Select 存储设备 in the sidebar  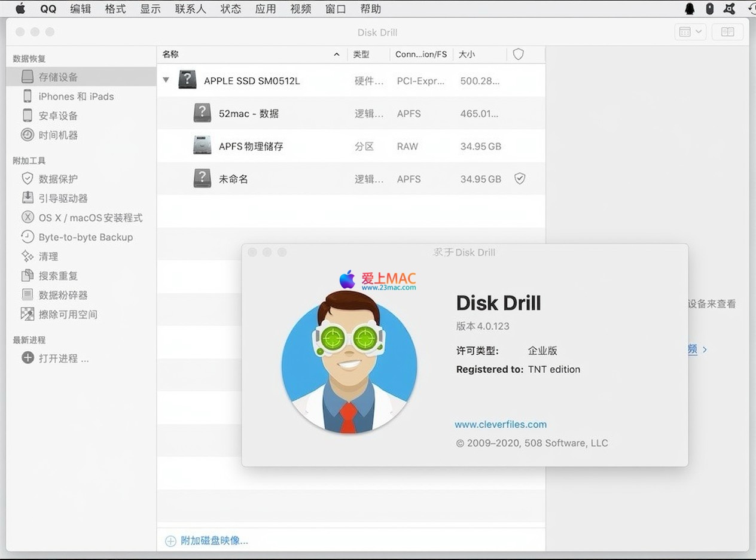pyautogui.click(x=58, y=77)
